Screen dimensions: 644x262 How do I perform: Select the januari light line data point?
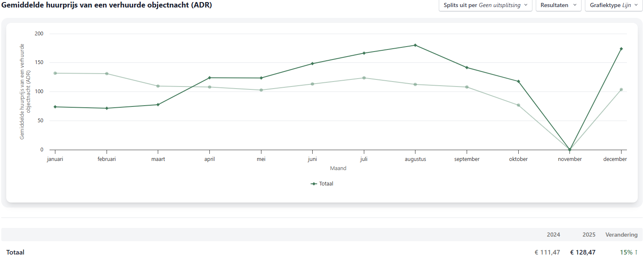(55, 73)
